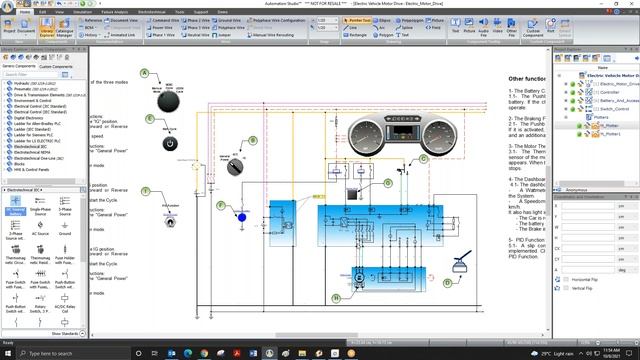This screenshot has height=360, width=640.
Task: Select the Ground component in library
Action: tap(64, 229)
